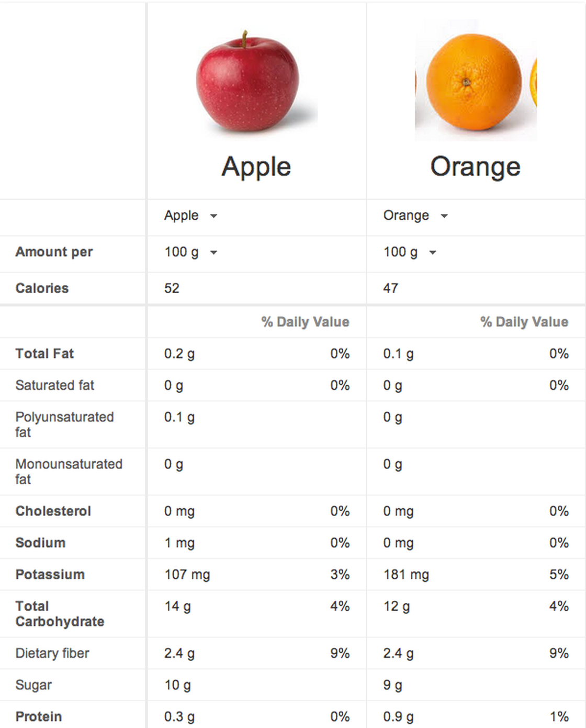Click the Monounsaturated fat row label
Viewport: 586px width, 728px height.
coord(69,472)
